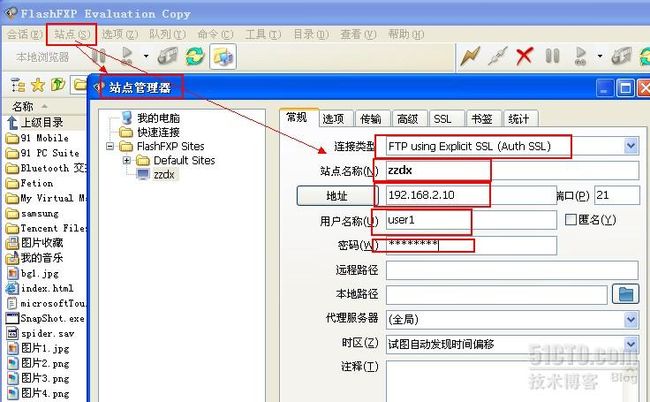Click the 站点名称 field containing zzdx
This screenshot has width=650, height=402.
[x=512, y=170]
